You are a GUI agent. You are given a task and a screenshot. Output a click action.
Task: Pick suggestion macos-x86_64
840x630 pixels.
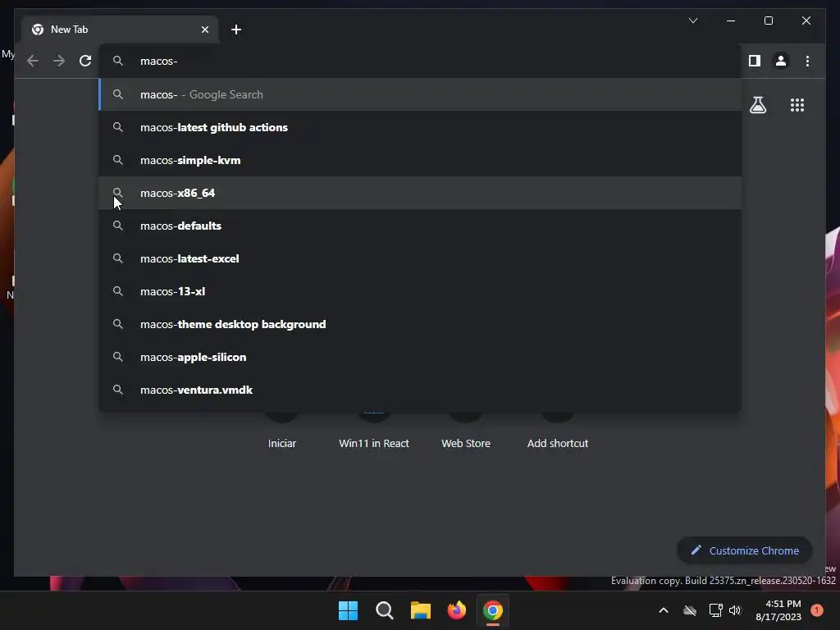[421, 193]
